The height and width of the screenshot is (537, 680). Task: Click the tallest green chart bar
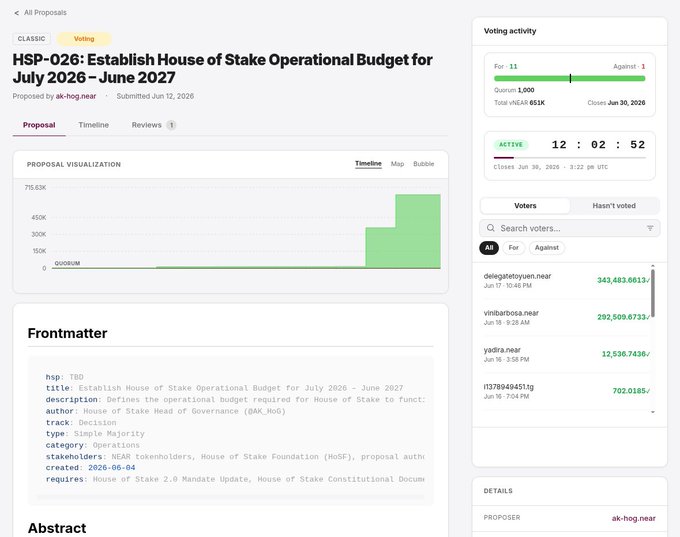click(418, 231)
